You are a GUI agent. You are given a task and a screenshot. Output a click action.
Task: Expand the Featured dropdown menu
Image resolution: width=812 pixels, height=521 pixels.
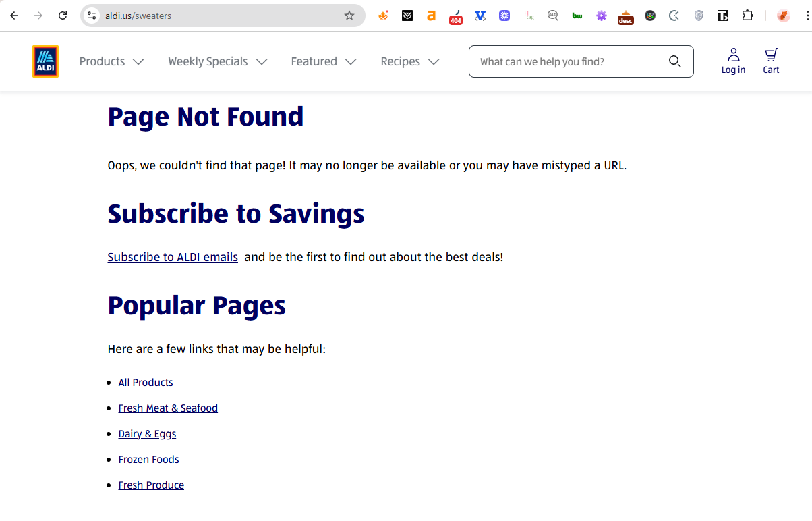pos(323,61)
